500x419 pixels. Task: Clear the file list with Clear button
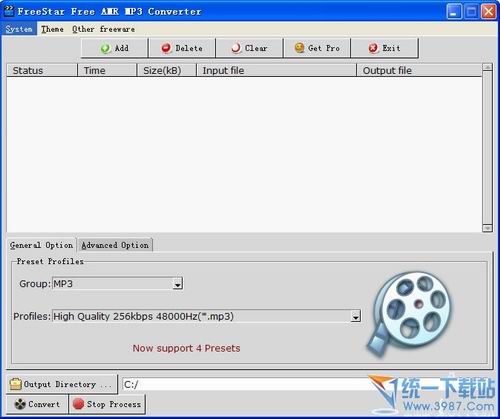coord(249,48)
